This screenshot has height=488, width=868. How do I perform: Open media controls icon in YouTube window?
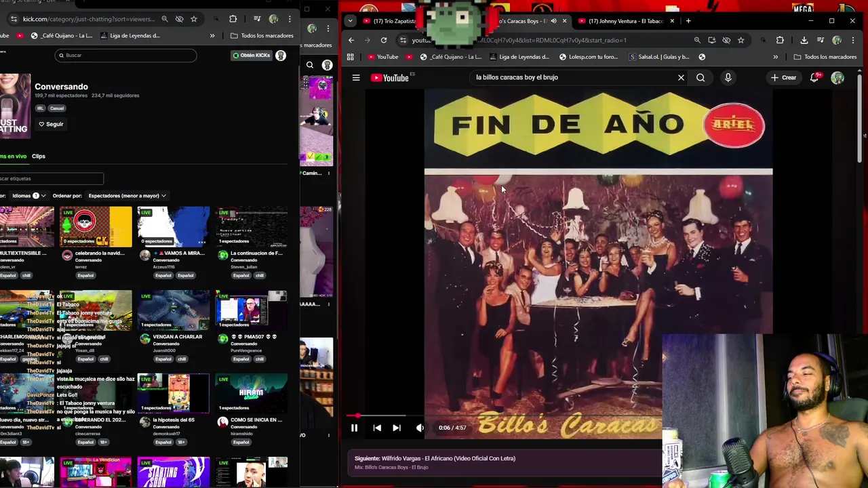click(x=820, y=40)
